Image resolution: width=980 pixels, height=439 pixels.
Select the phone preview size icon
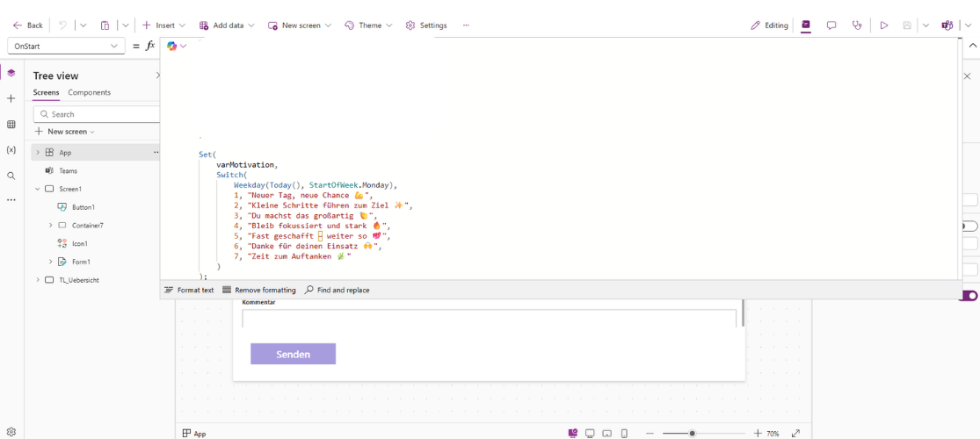[624, 434]
